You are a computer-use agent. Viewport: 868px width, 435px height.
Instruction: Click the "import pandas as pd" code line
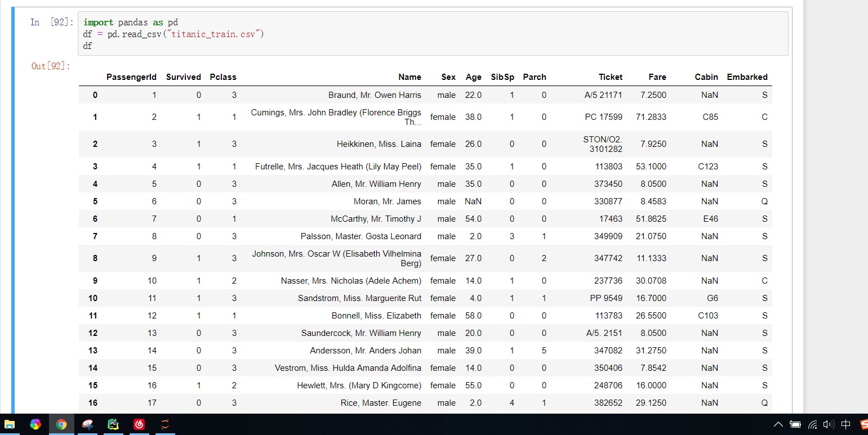tap(131, 23)
